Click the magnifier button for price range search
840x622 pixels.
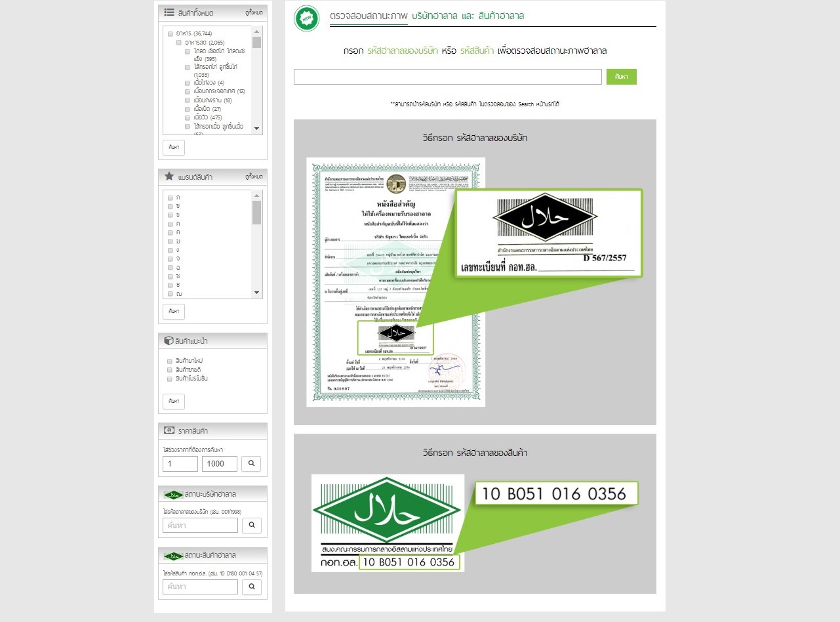coord(252,464)
